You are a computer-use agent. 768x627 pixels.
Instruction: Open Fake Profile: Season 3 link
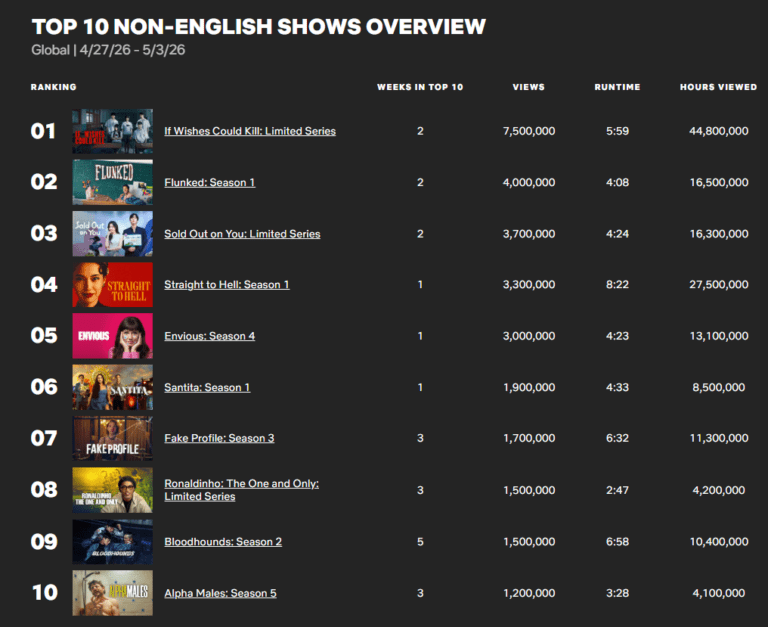click(x=219, y=438)
